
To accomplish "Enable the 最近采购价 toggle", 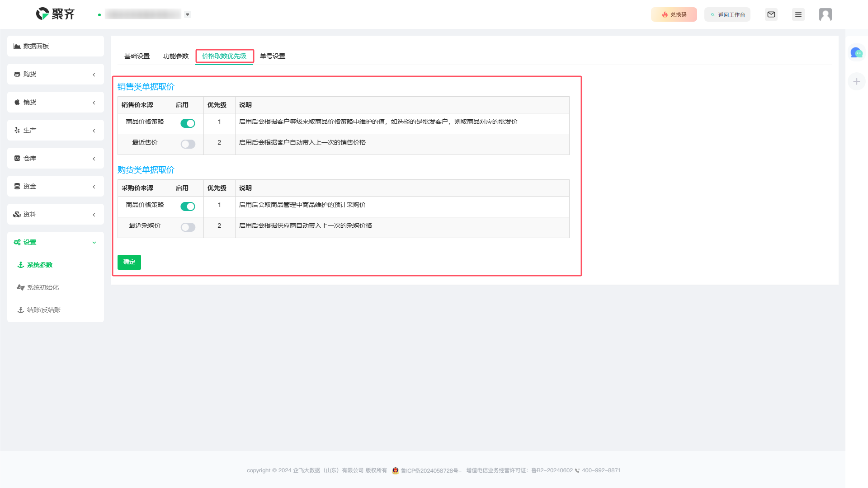I will pyautogui.click(x=188, y=227).
